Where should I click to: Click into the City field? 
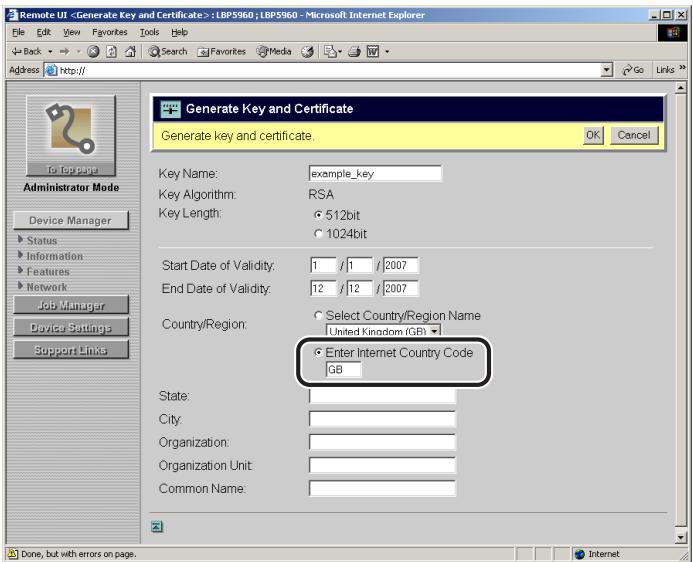tap(382, 419)
